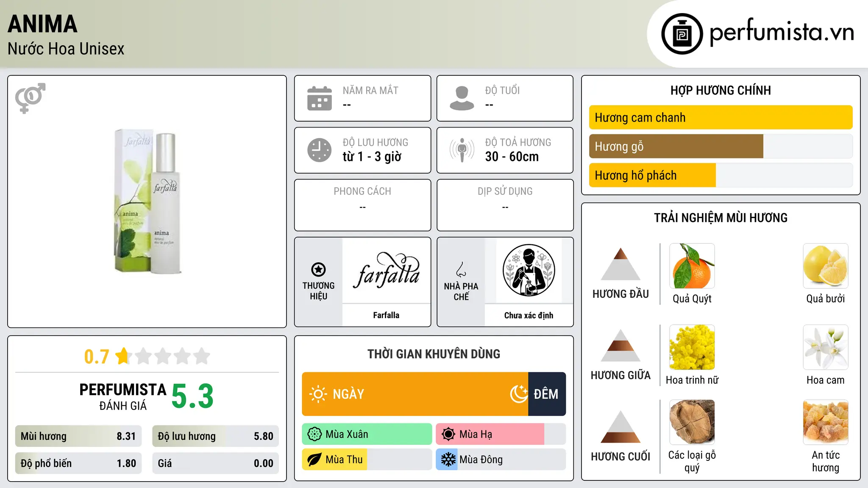Click the Mùa Thu season bar
The image size is (868, 488).
coord(367,460)
